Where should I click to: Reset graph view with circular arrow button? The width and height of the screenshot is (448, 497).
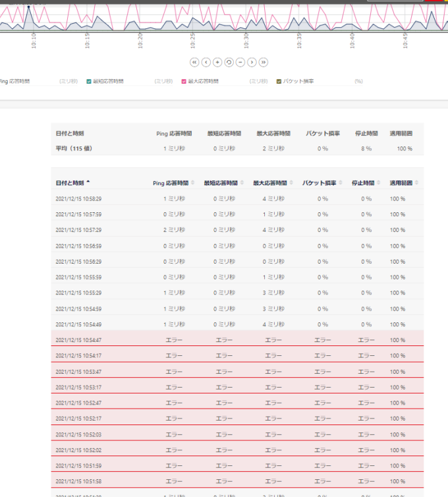tap(229, 63)
